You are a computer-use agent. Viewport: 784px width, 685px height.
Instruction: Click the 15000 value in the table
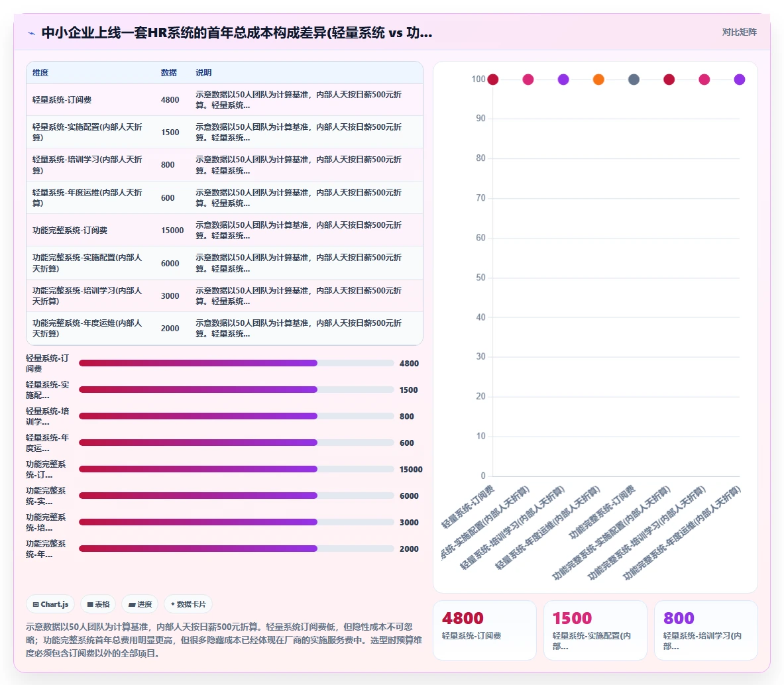pyautogui.click(x=172, y=231)
